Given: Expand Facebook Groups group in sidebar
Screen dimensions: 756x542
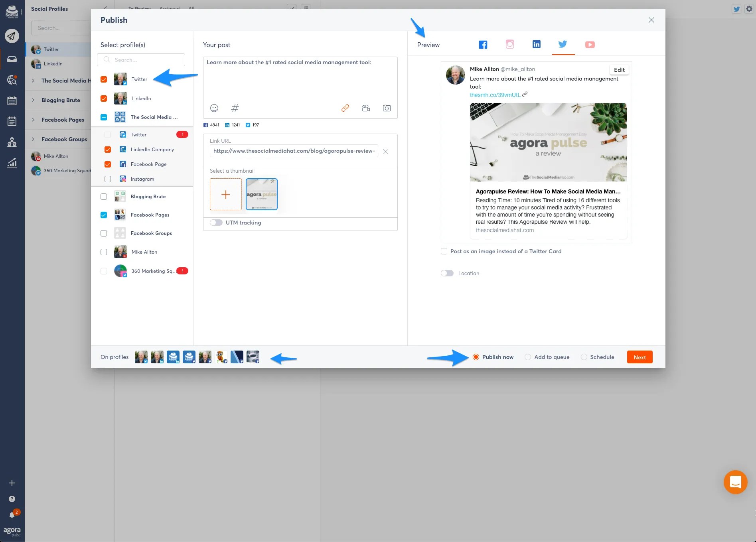Looking at the screenshot, I should (x=33, y=139).
